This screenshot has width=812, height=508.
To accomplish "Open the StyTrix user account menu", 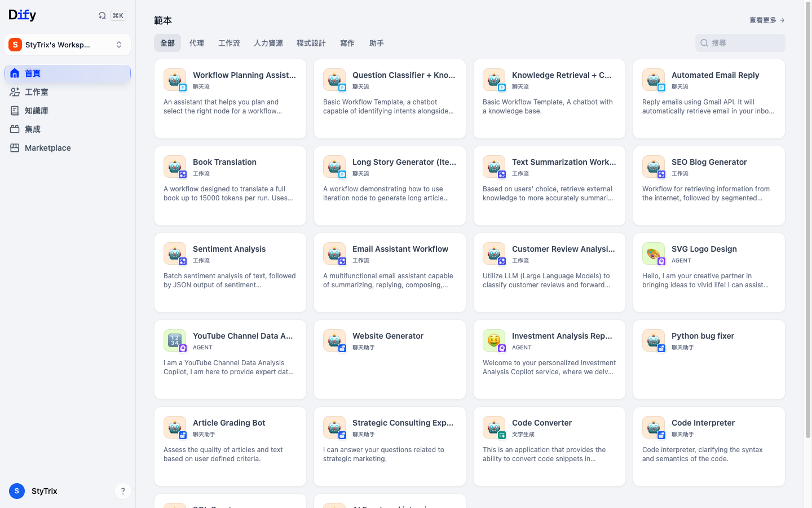I will pos(34,491).
